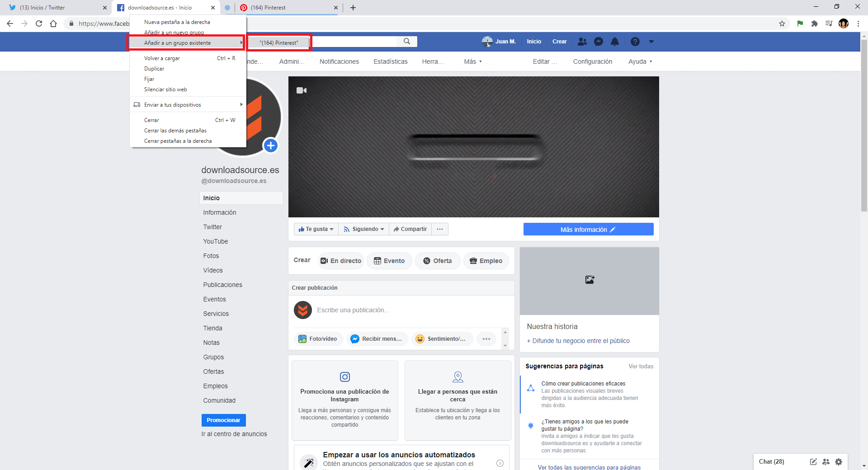This screenshot has width=868, height=470.
Task: Click the Evento create button
Action: [389, 261]
